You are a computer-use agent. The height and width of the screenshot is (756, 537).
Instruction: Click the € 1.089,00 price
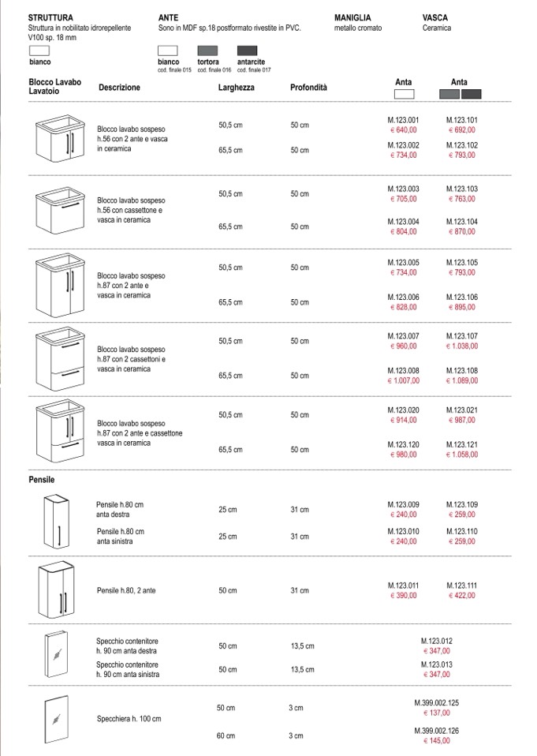[x=462, y=380]
